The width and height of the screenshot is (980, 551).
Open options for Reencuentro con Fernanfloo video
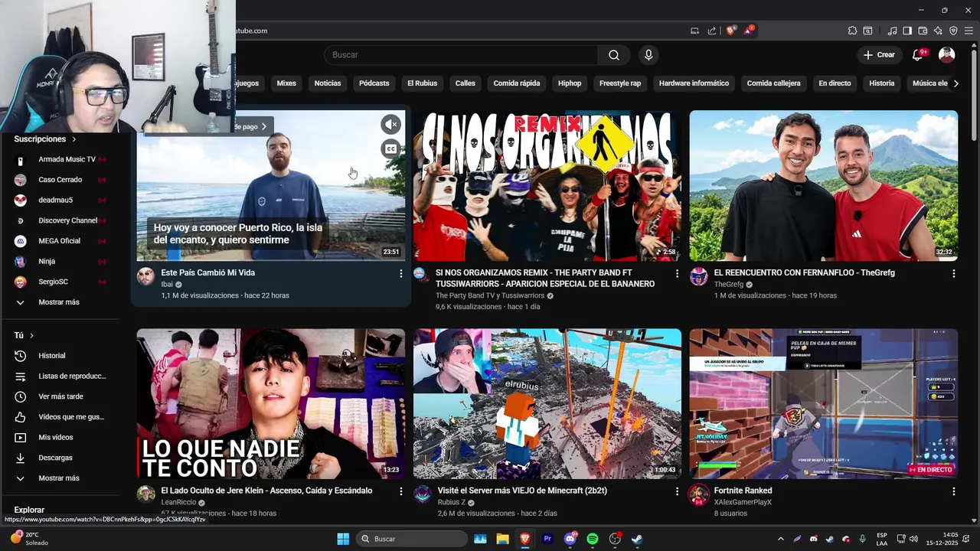[953, 273]
